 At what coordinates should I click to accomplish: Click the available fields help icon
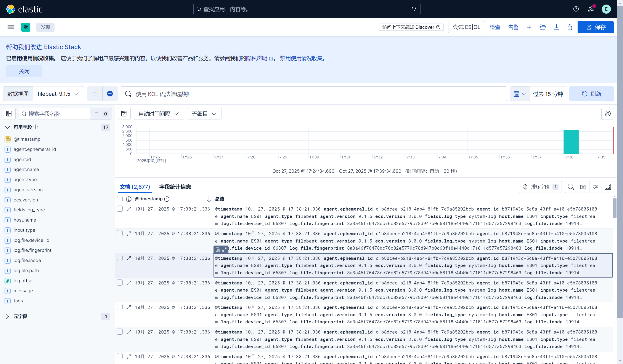click(36, 127)
